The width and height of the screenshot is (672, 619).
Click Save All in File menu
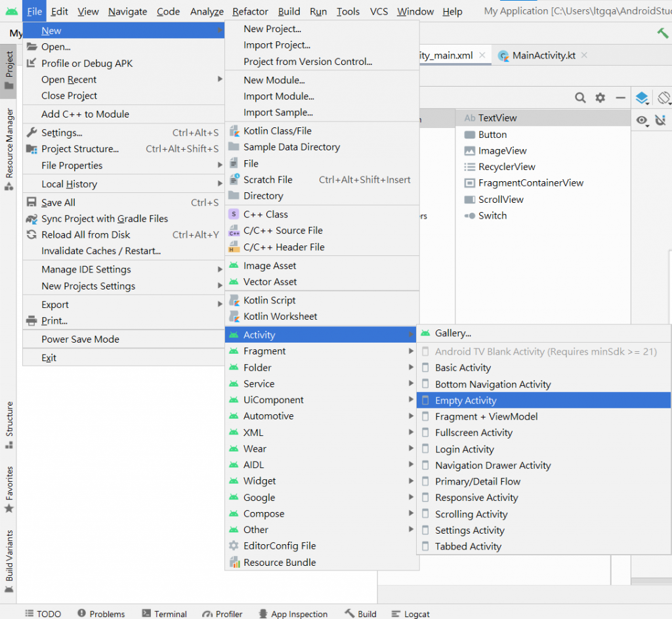tap(124, 203)
